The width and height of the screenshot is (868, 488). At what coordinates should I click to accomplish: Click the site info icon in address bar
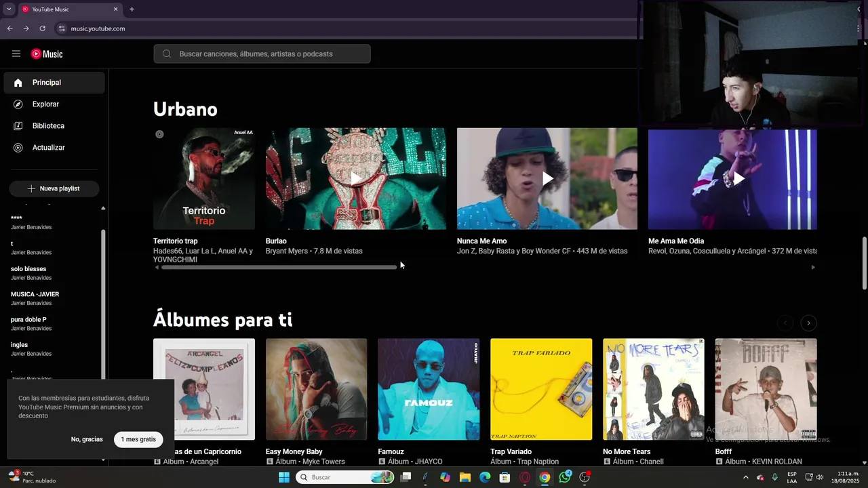62,28
